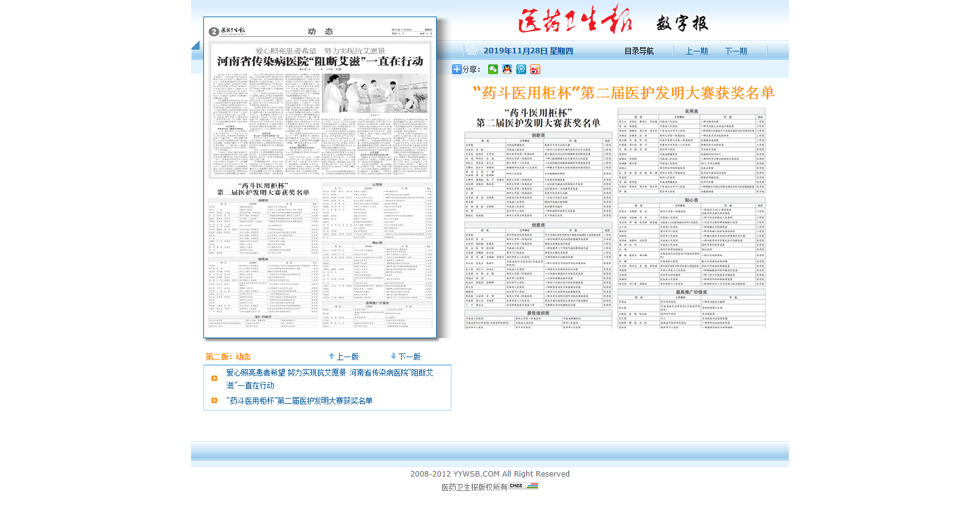Click the enlarged award list table image
This screenshot has width=980, height=506.
coord(615,218)
